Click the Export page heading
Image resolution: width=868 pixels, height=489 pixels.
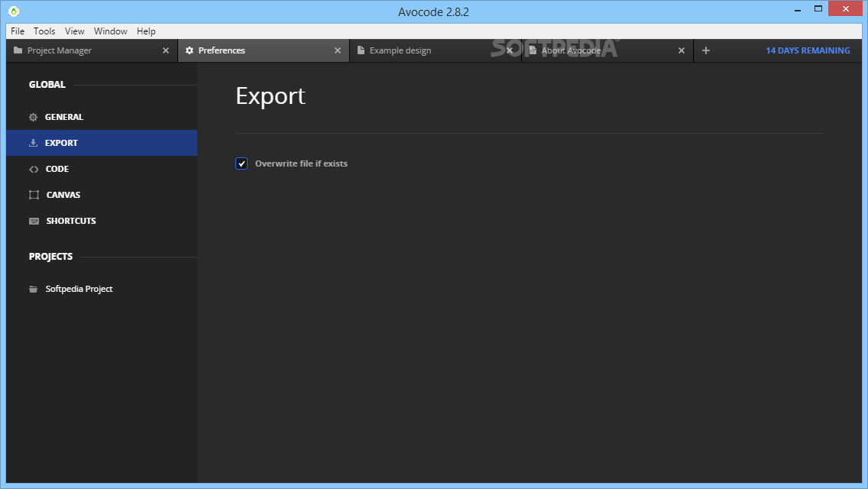pos(270,96)
